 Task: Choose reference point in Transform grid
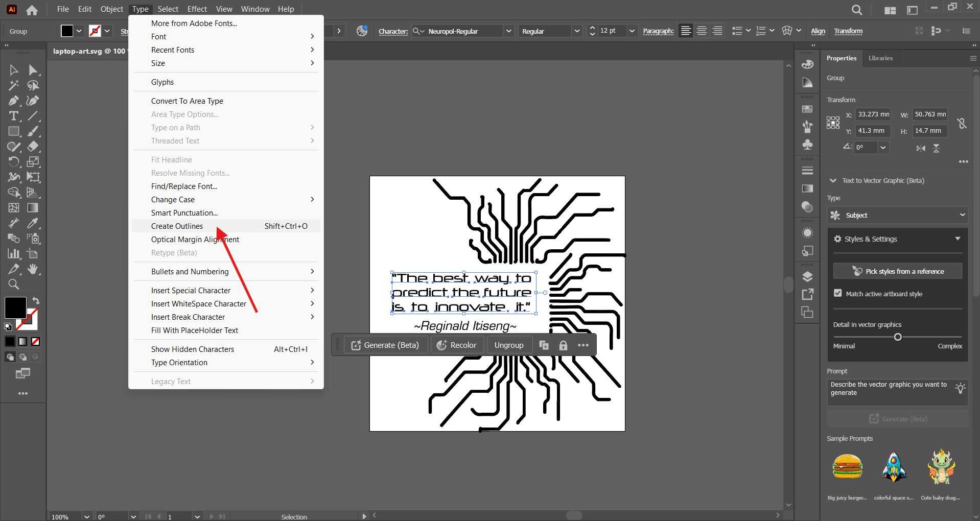[833, 123]
